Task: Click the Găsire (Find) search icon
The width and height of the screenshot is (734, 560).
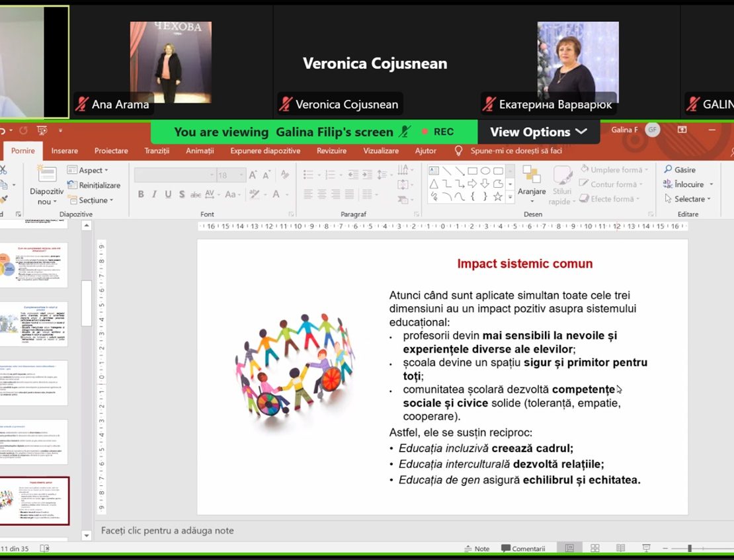Action: pos(669,170)
